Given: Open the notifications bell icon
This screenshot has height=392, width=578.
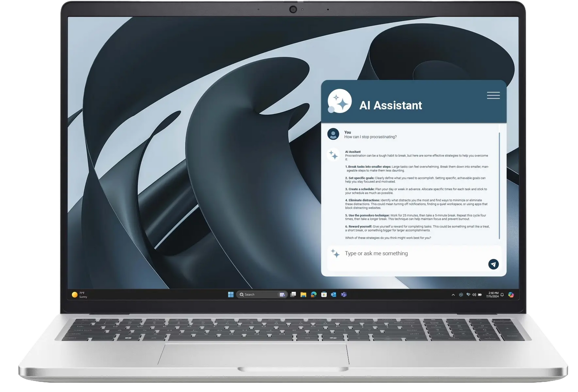Looking at the screenshot, I should coord(502,295).
